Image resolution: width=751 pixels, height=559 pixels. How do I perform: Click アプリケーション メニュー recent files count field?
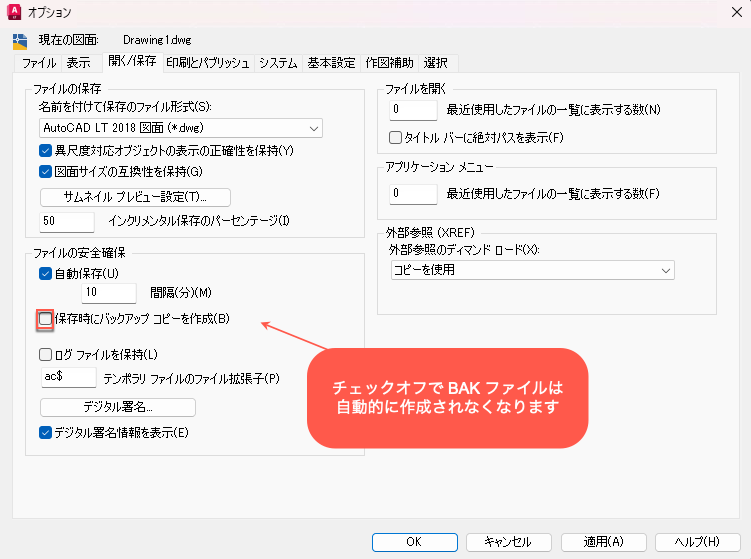click(x=413, y=194)
